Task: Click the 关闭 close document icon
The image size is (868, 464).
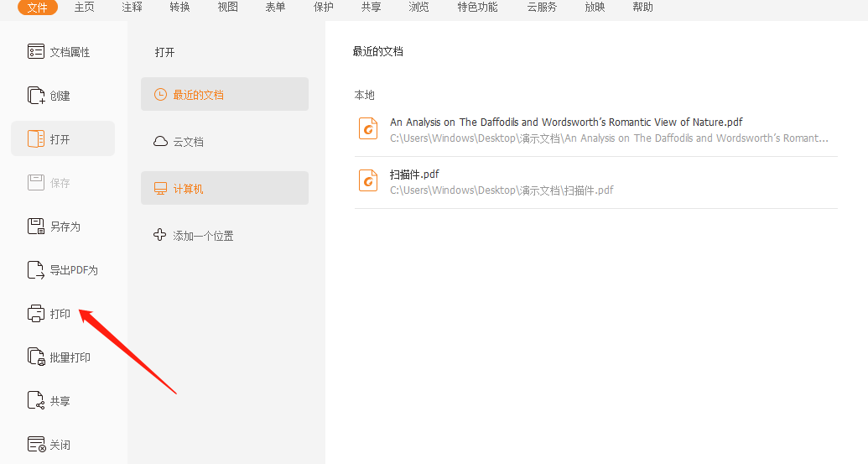Action: 36,445
